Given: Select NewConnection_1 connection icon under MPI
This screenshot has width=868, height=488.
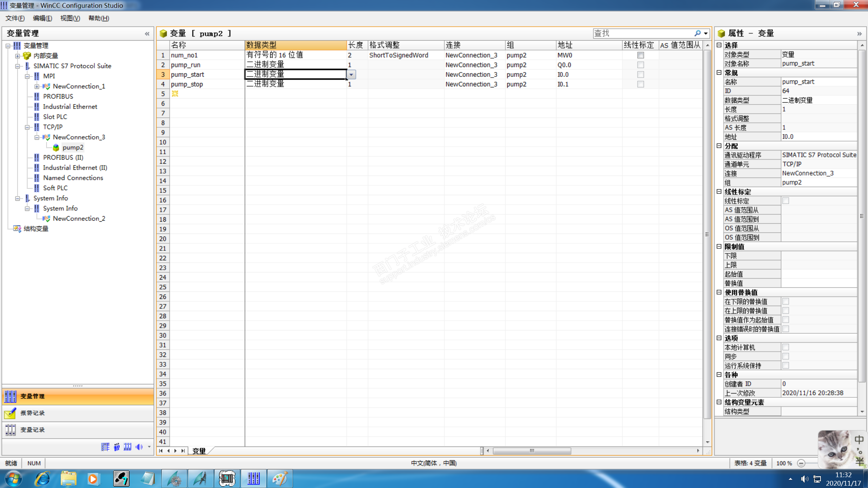Looking at the screenshot, I should tap(46, 86).
